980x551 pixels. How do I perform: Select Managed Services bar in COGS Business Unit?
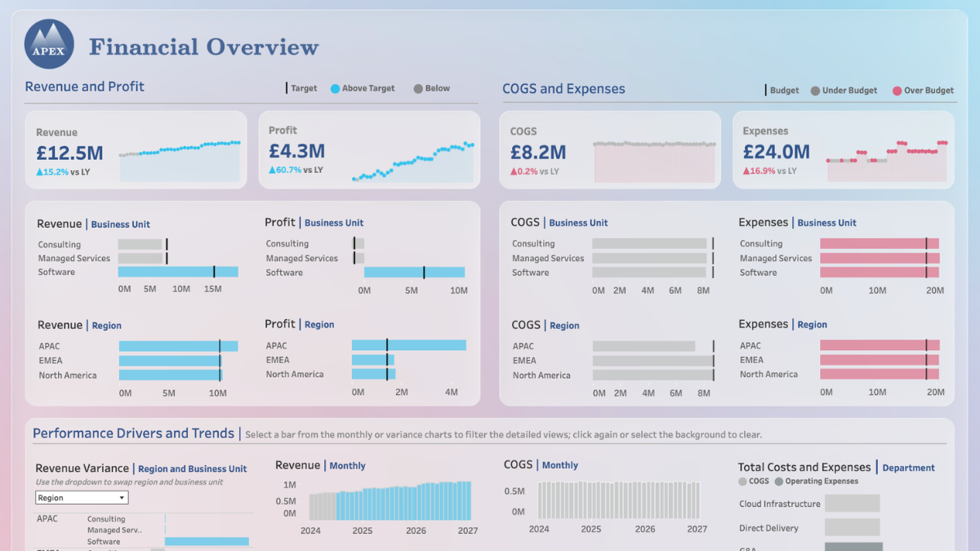point(648,258)
